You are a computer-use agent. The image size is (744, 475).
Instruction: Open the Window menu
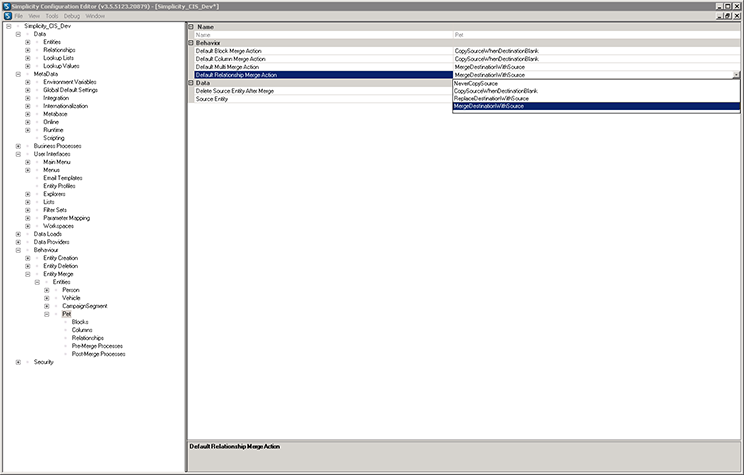pos(95,16)
